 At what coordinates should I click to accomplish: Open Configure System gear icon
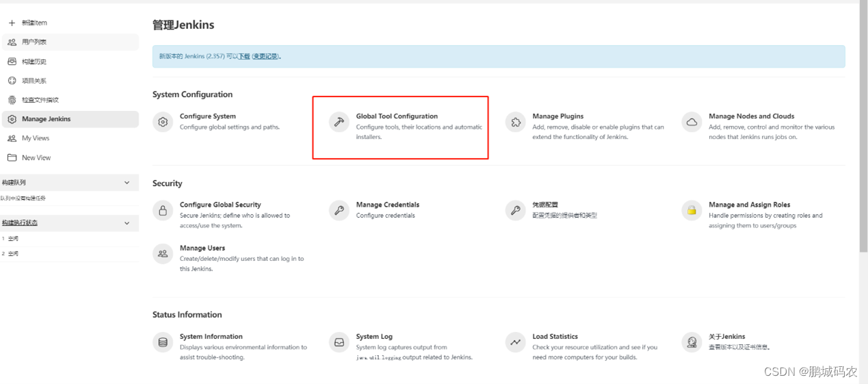tap(163, 123)
